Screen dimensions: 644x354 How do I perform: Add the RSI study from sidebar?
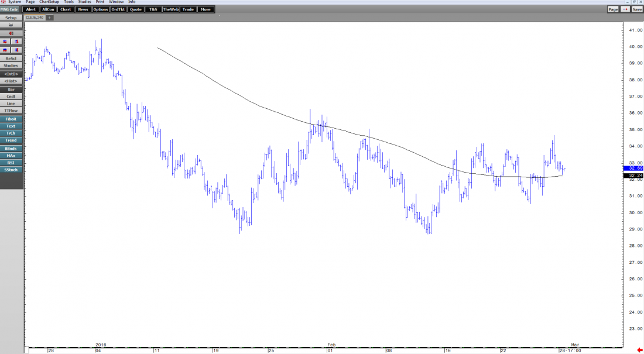(x=11, y=163)
